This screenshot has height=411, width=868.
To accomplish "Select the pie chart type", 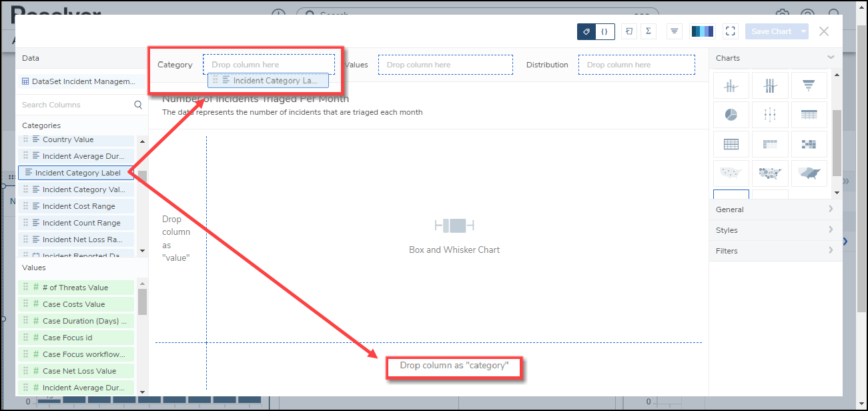I will [731, 115].
